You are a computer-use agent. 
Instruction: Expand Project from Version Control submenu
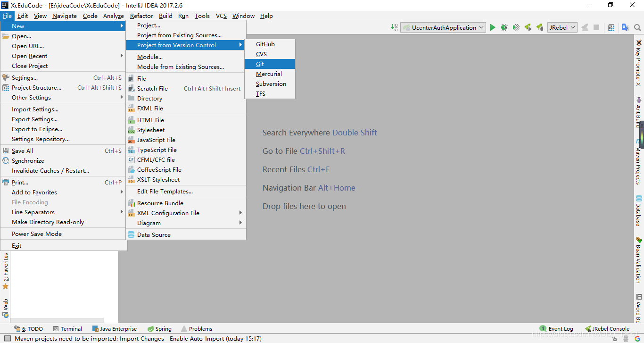[x=186, y=45]
